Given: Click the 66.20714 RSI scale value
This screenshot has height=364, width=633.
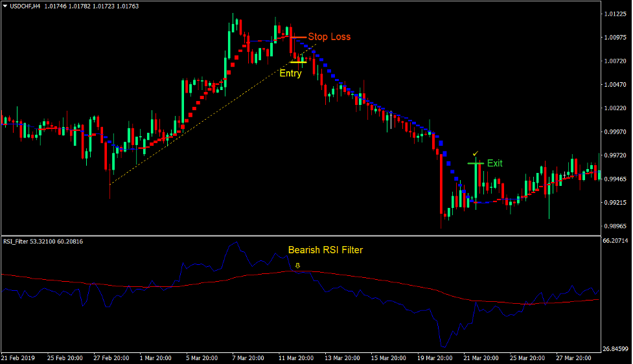Looking at the screenshot, I should pyautogui.click(x=616, y=240).
